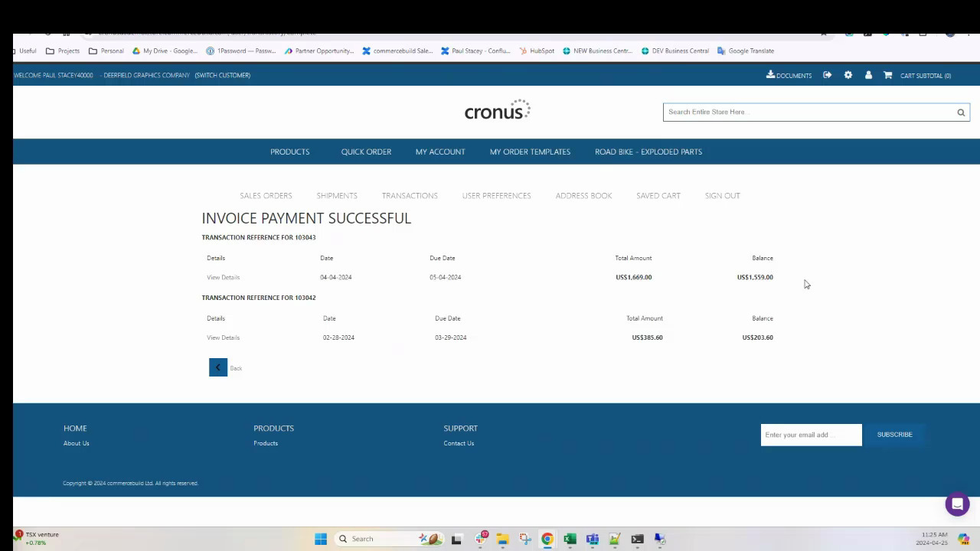
Task: Open the chat bubble widget at bottom right
Action: click(957, 504)
